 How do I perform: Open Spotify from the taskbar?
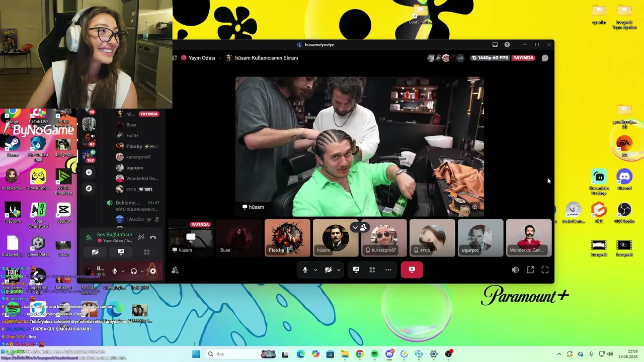[x=374, y=354]
